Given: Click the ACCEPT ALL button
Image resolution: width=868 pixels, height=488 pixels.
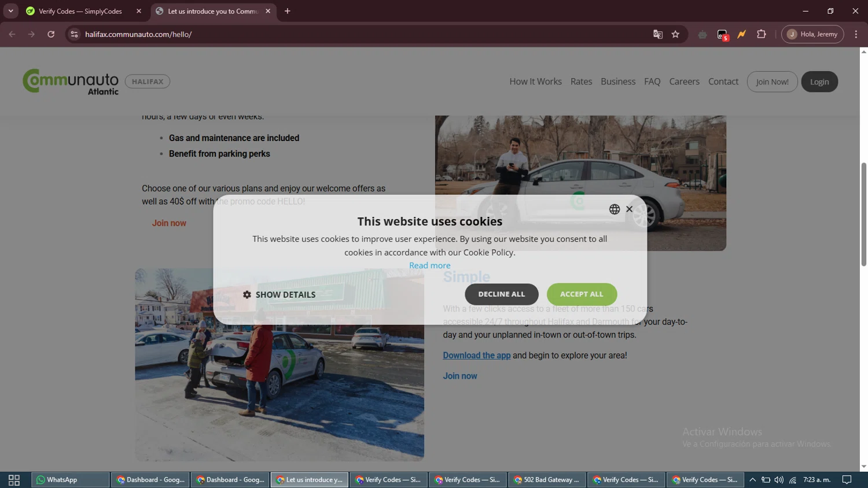Looking at the screenshot, I should tap(582, 294).
